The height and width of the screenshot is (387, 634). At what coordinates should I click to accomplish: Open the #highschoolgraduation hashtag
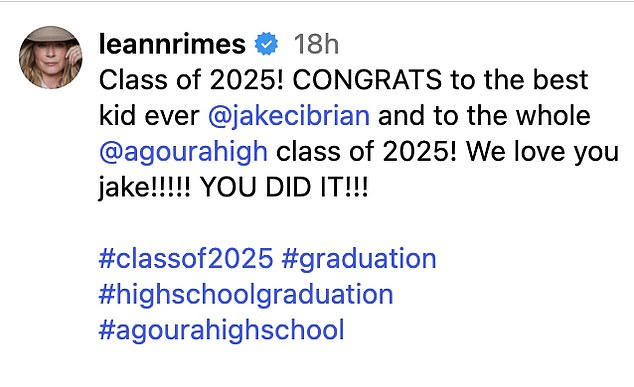(x=246, y=295)
